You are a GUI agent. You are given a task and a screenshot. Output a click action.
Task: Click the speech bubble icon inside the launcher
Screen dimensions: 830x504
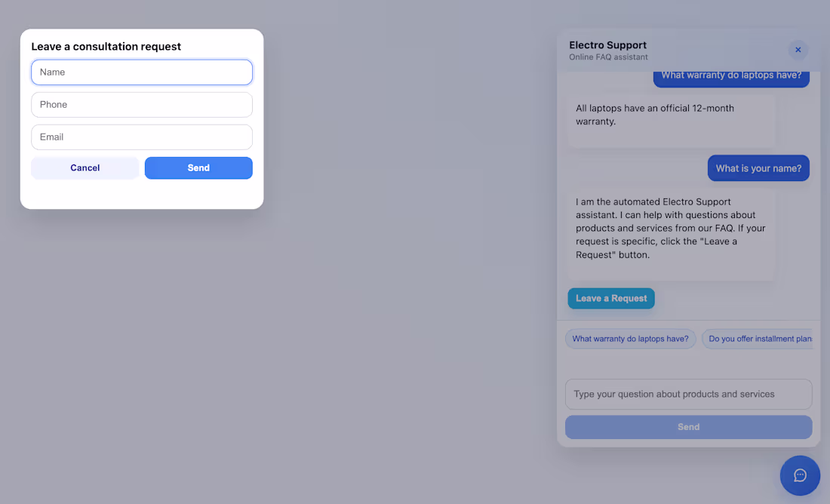pos(800,475)
